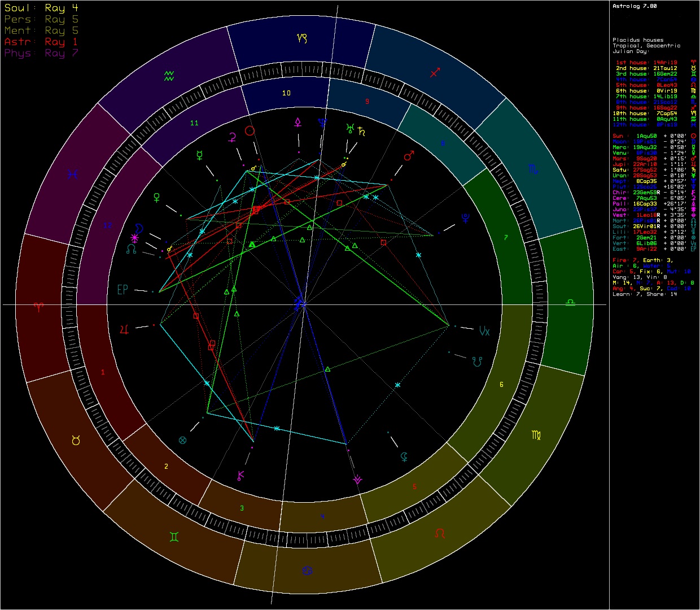Select the red Sun symbol inside the wheel
The image size is (700, 610).
[250, 131]
